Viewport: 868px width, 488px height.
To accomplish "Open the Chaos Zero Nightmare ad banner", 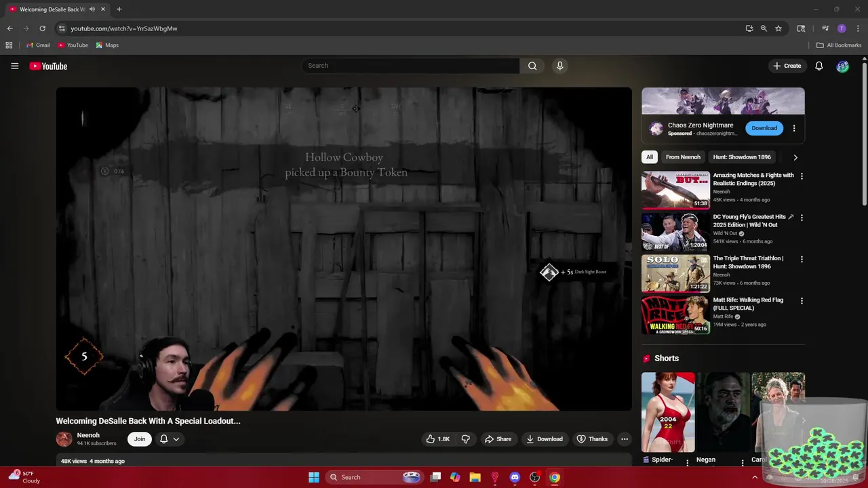I will [x=723, y=101].
